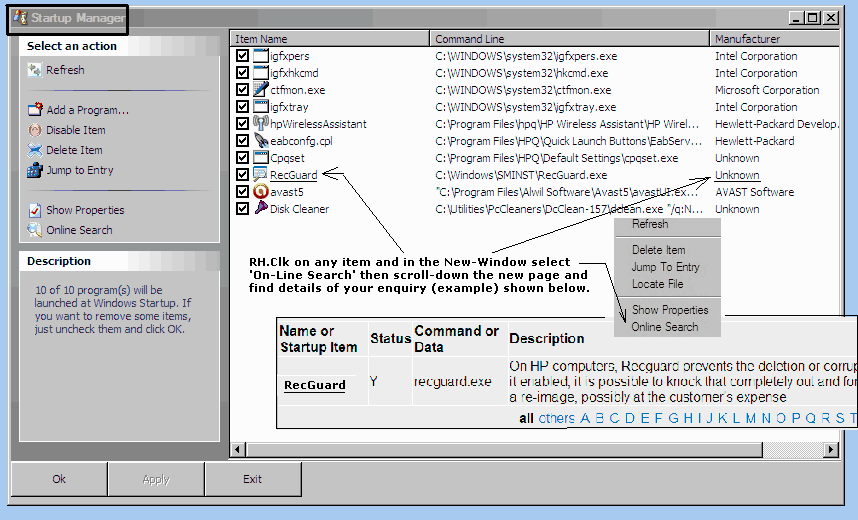
Task: Click the horizontal scrollbar thumb
Action: (x=505, y=450)
